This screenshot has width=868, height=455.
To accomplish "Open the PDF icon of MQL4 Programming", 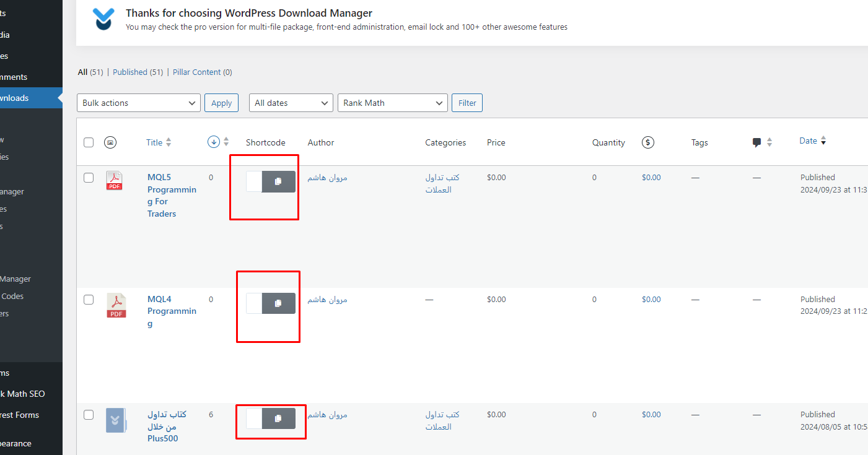I will point(116,305).
